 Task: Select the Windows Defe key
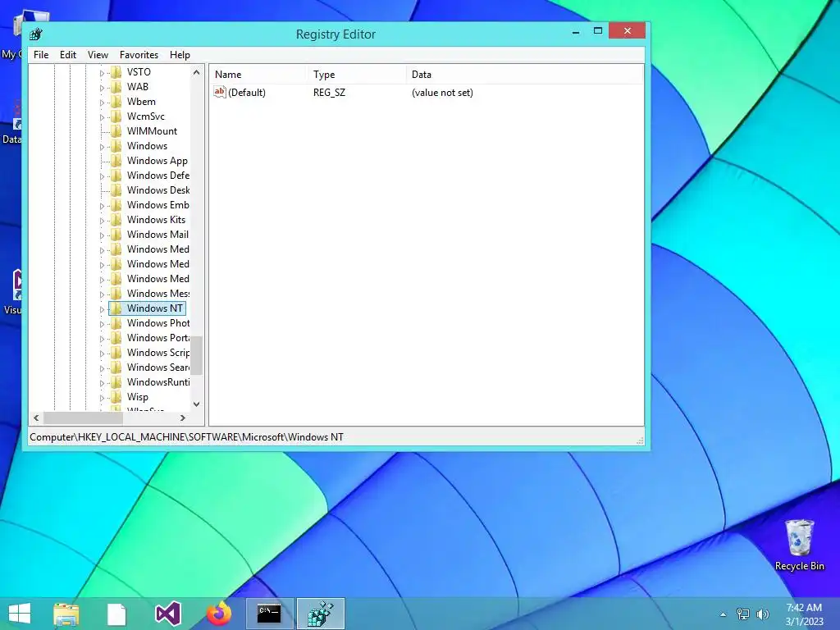click(158, 176)
